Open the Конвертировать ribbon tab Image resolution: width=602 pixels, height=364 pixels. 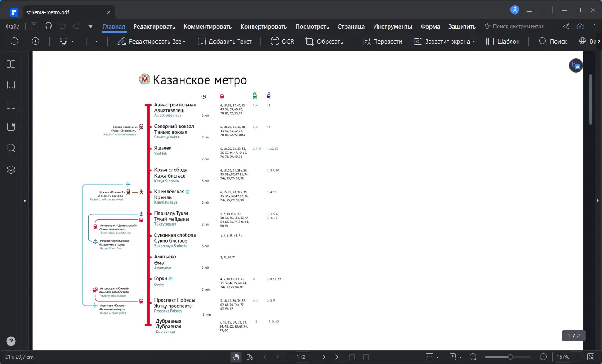pos(264,26)
